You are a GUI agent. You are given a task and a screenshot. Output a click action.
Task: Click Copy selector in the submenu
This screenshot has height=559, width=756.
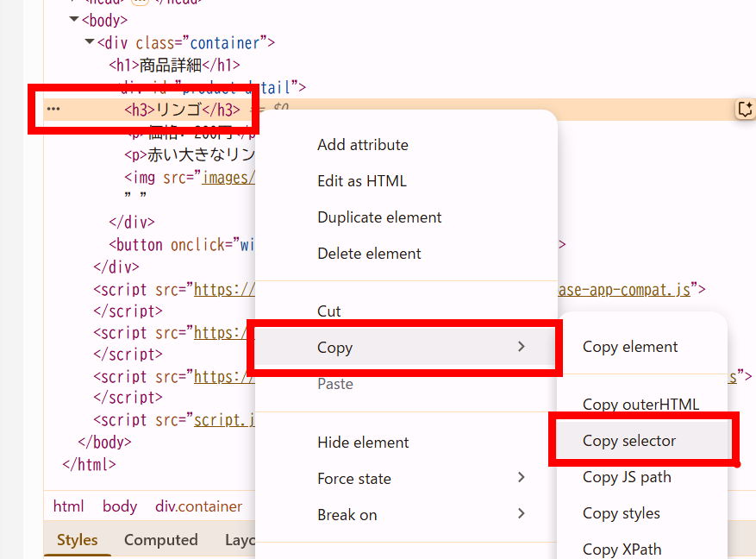point(628,441)
